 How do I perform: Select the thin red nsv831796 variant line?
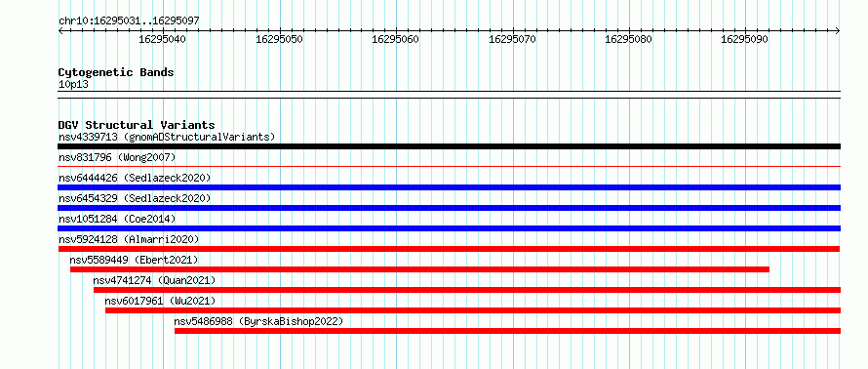(x=449, y=166)
